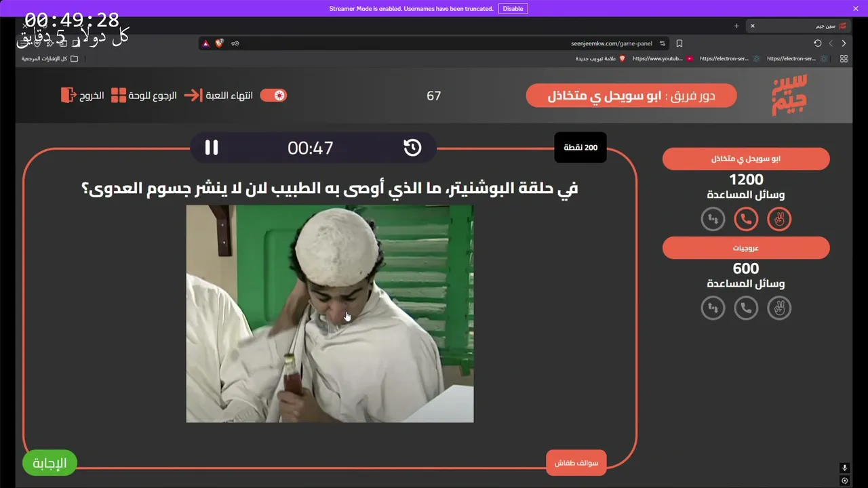The height and width of the screenshot is (488, 868).
Task: Click the الخروج exit door icon
Action: 68,96
